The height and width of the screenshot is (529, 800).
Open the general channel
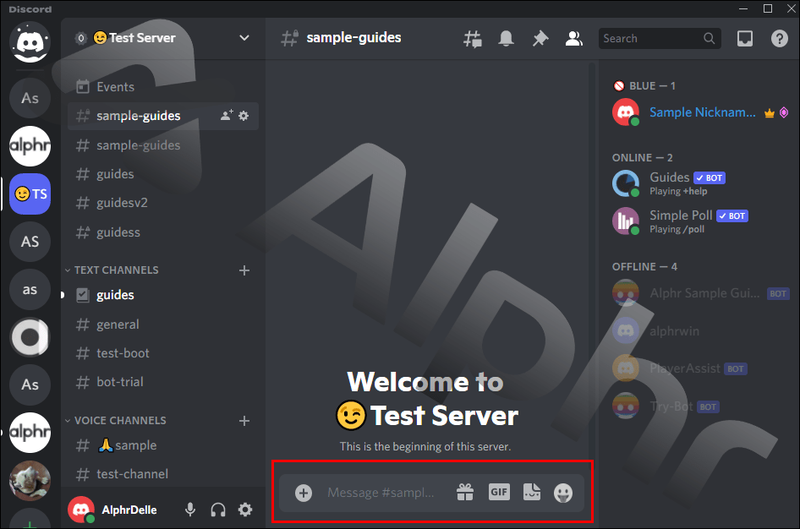[163, 324]
